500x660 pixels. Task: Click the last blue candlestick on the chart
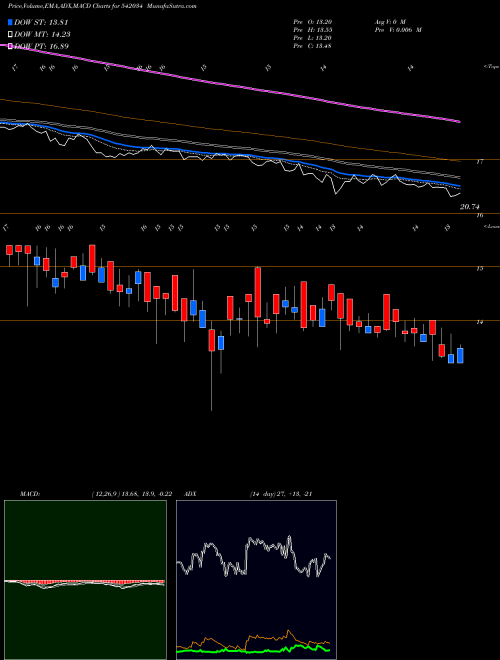(x=460, y=355)
